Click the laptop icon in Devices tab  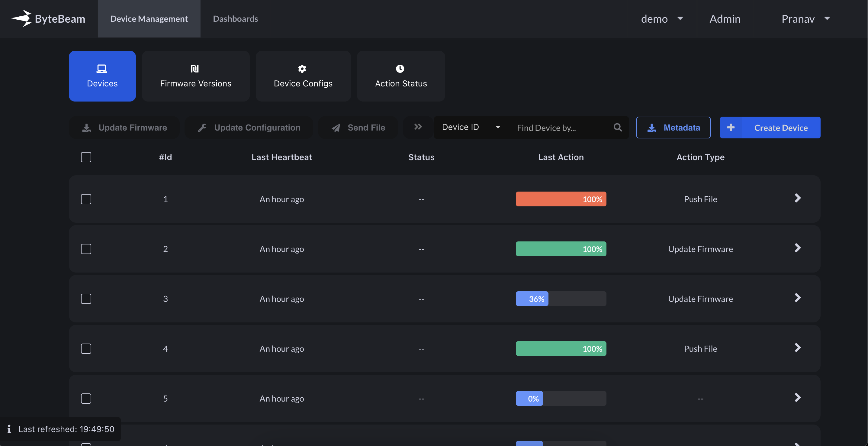coord(102,69)
